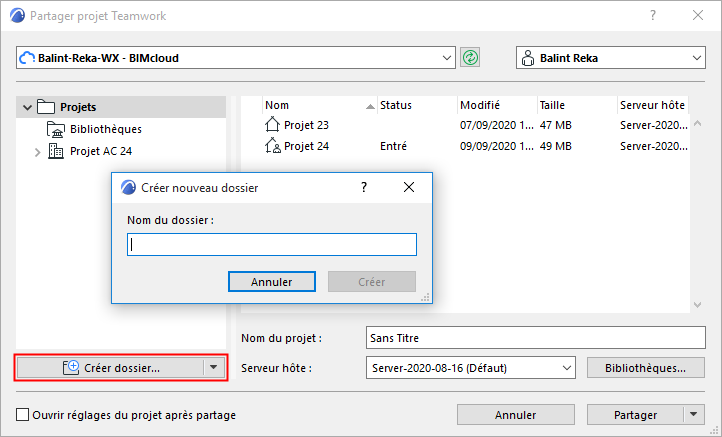This screenshot has width=722, height=437.
Task: Click Annuler at the bottom of Partager projet window
Action: (x=516, y=414)
